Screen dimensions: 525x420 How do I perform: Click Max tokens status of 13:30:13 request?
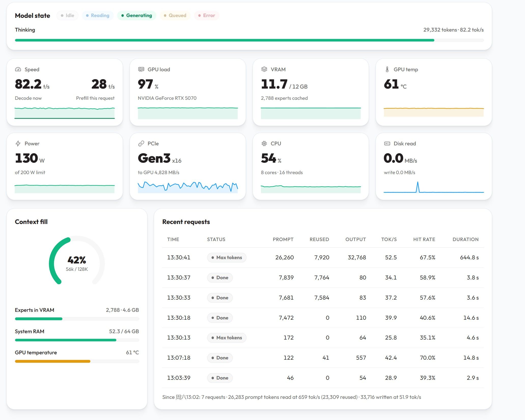227,338
